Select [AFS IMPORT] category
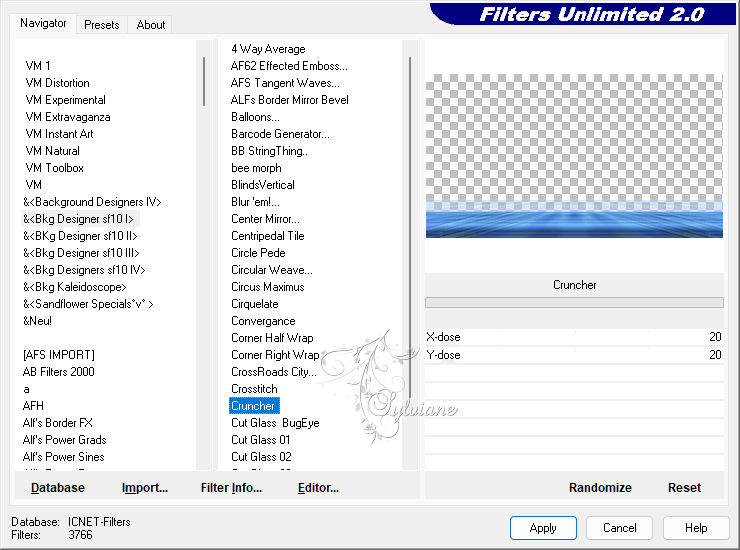The height and width of the screenshot is (550, 740). coord(59,355)
